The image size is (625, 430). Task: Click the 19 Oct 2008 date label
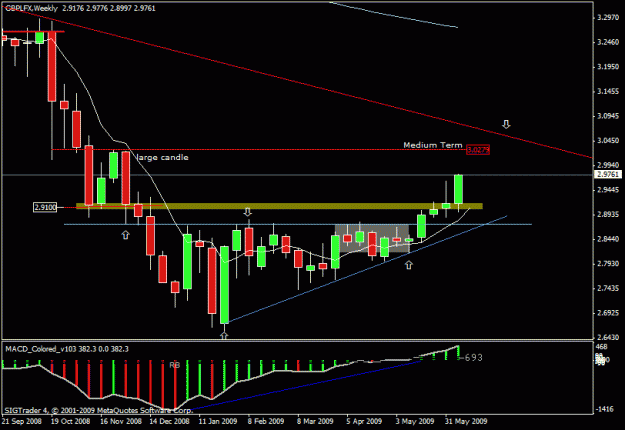coord(70,421)
